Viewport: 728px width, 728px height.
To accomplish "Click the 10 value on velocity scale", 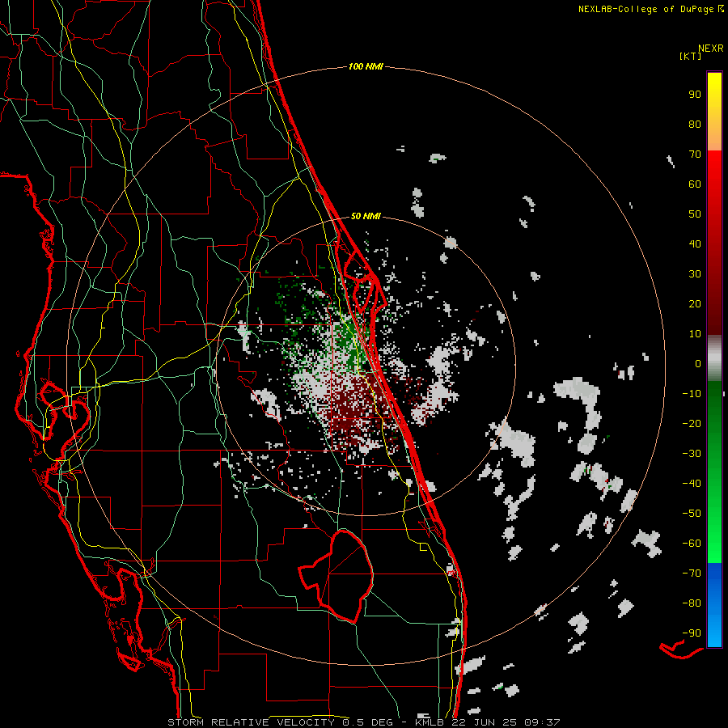I will tap(695, 334).
